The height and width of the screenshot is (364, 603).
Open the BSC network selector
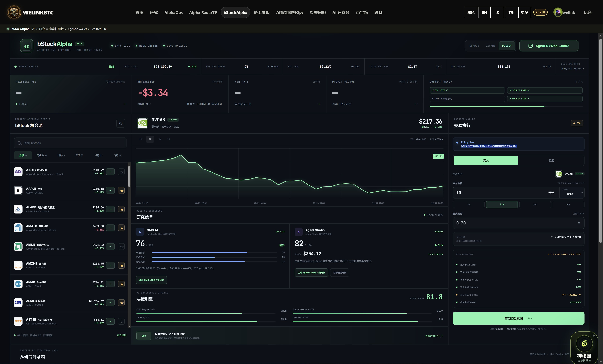(577, 123)
